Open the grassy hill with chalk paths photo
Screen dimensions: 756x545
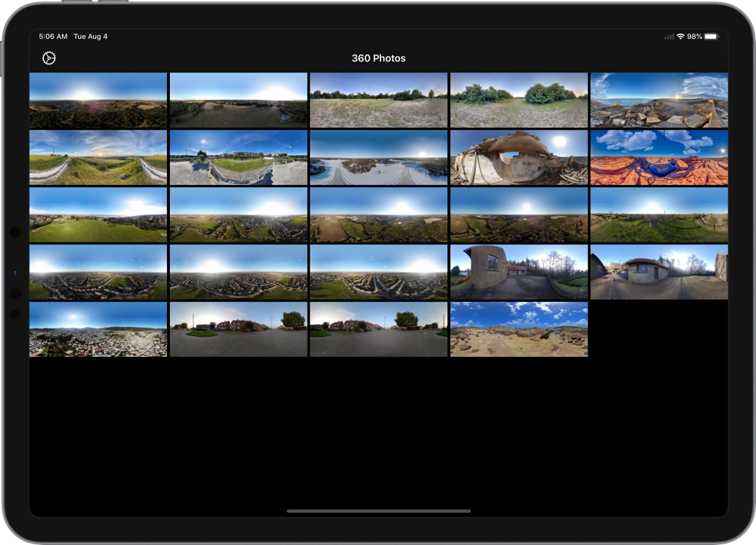tap(98, 157)
